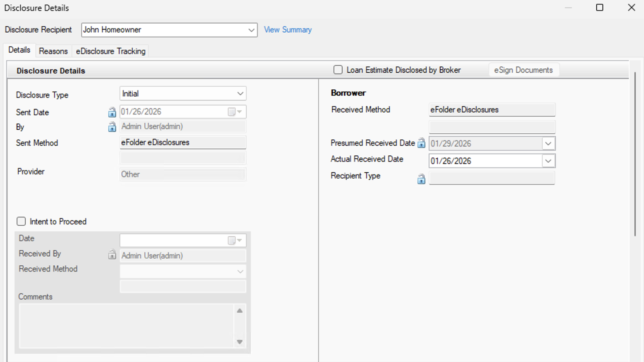Check Loan Estimate Disclosed by Broker

coord(338,70)
